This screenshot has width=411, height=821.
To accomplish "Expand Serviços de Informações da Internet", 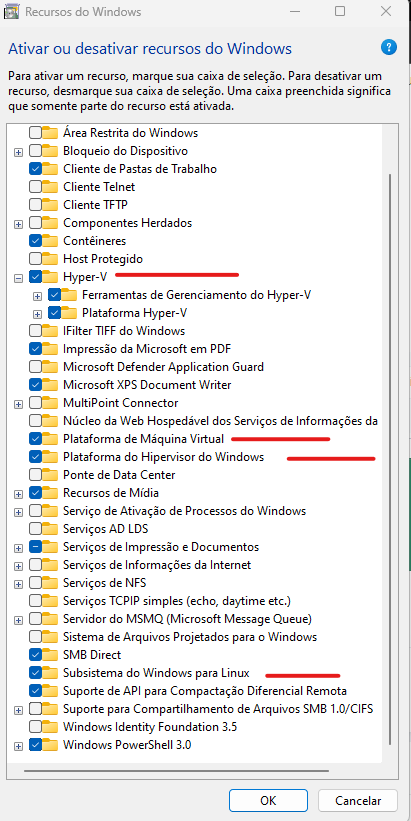I will [x=19, y=565].
